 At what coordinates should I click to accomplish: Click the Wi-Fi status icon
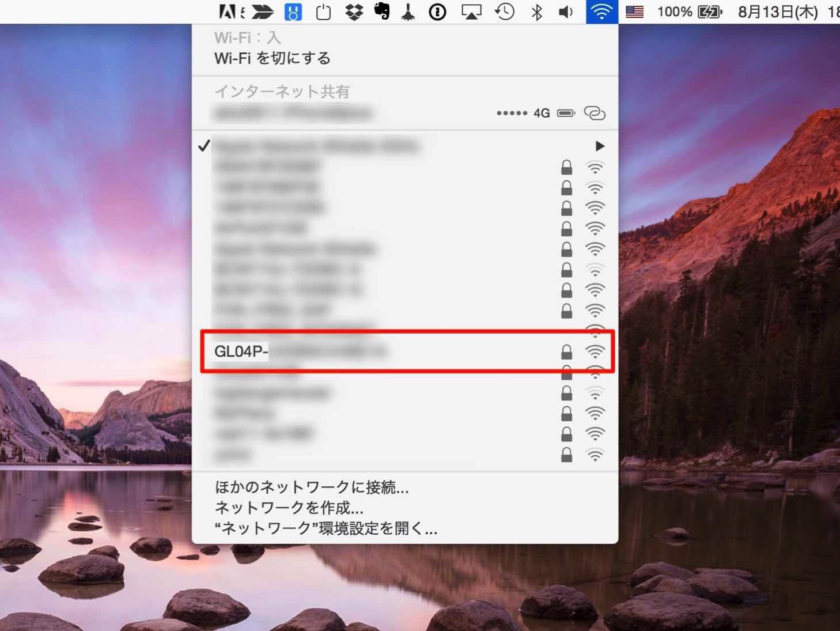click(601, 12)
